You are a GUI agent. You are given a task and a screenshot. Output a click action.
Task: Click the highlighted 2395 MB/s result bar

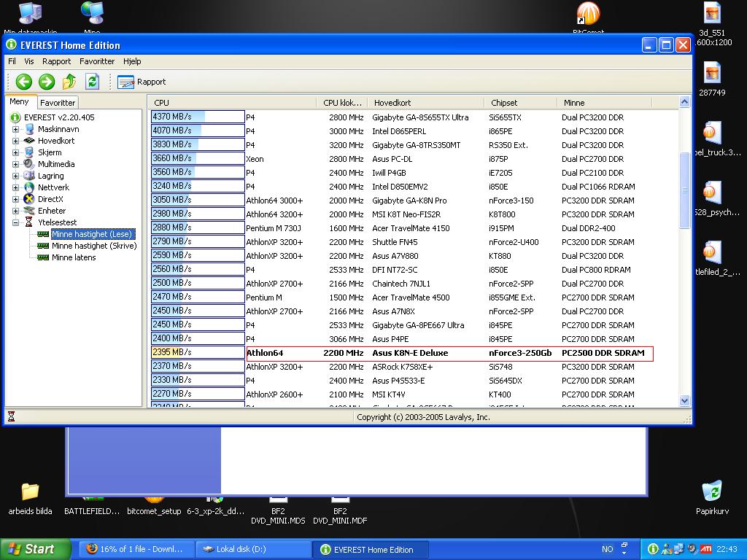tap(198, 352)
